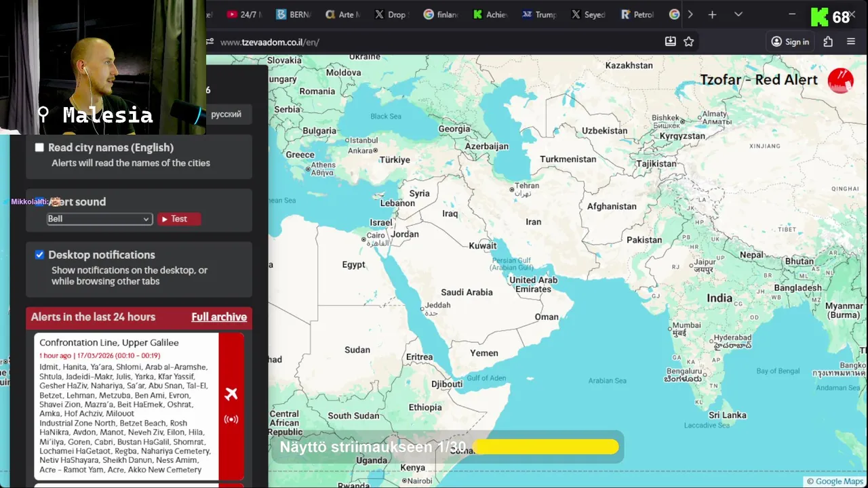Click the yellow stream progress bar
The image size is (868, 488).
click(x=546, y=447)
